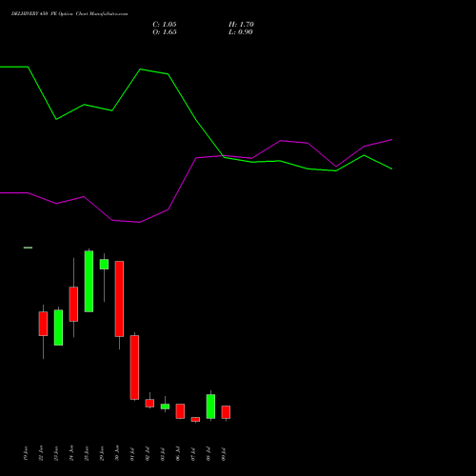Click the open value 'O: 1.65'

pyautogui.click(x=165, y=32)
